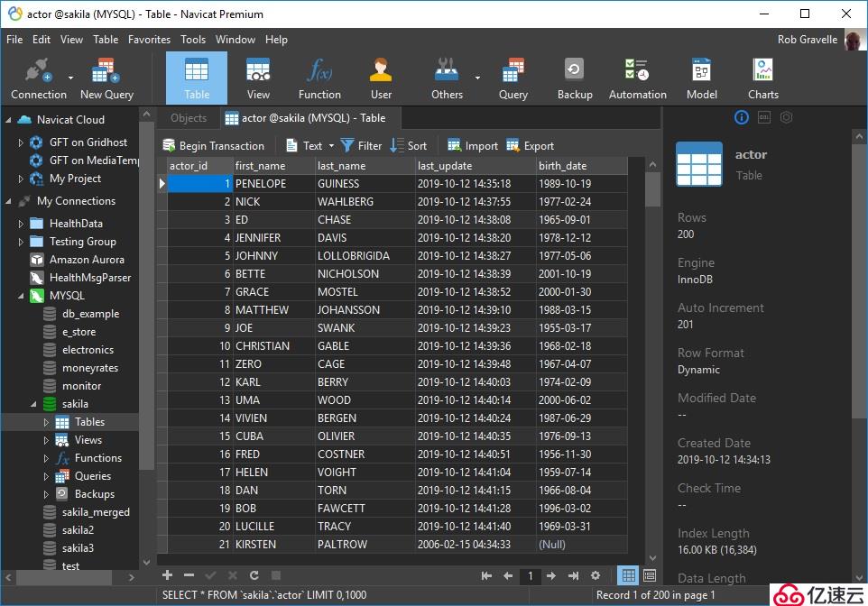Click the first_name column header
This screenshot has width=868, height=606.
point(273,165)
